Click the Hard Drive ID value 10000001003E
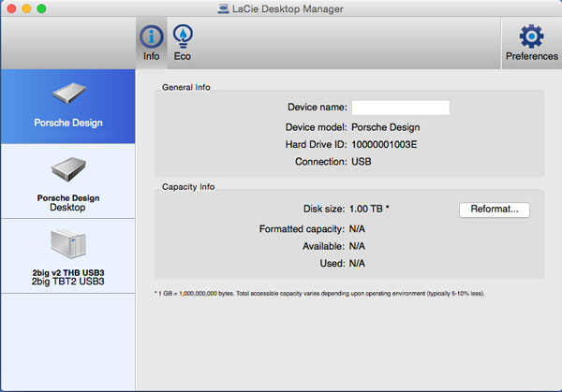This screenshot has height=392, width=562. point(384,144)
